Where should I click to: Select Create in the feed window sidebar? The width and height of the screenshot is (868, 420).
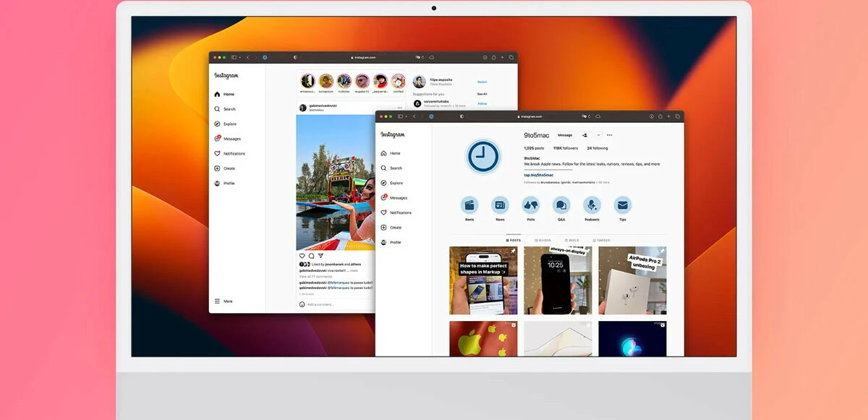pos(225,168)
